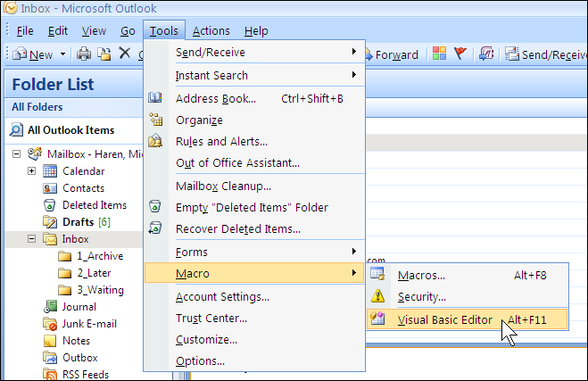
Task: Click the Follow Up red flag icon
Action: pos(460,54)
